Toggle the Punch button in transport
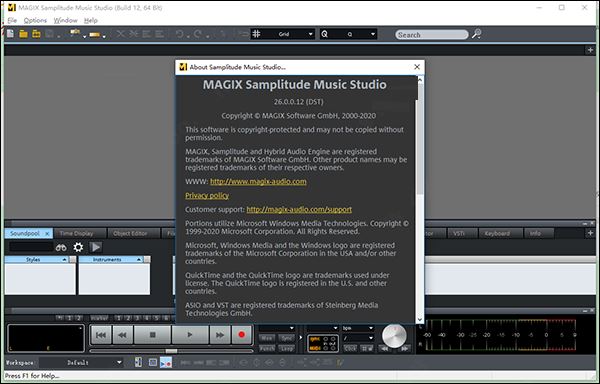The height and width of the screenshot is (384, 600). tap(267, 348)
